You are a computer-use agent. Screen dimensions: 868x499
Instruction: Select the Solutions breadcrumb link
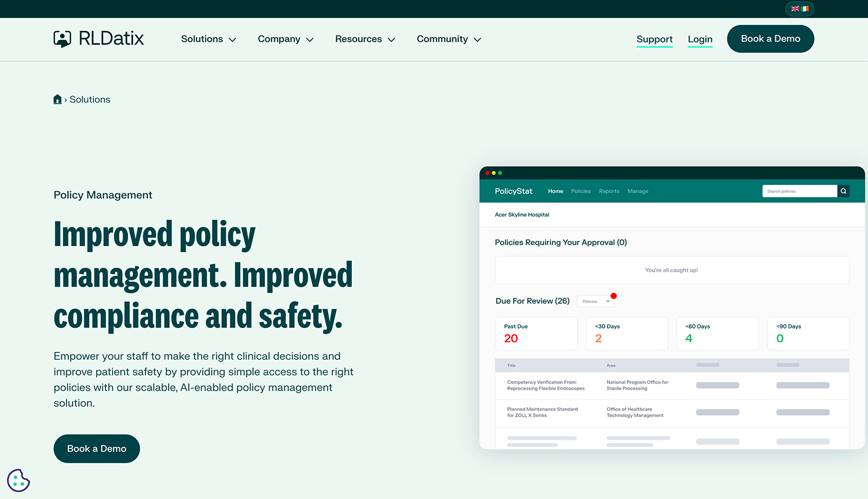(90, 100)
